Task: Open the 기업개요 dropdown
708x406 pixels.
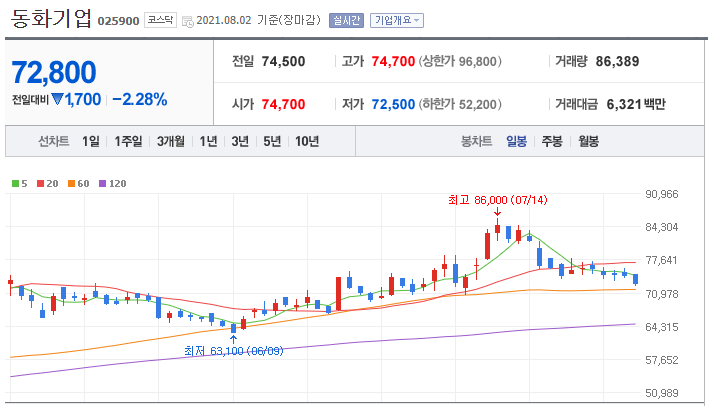Action: pyautogui.click(x=397, y=20)
